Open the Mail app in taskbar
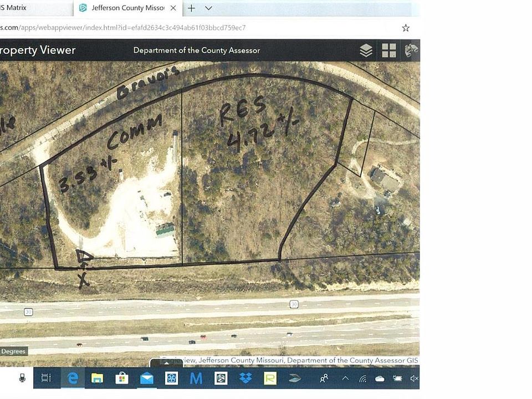This screenshot has height=399, width=532. [147, 378]
